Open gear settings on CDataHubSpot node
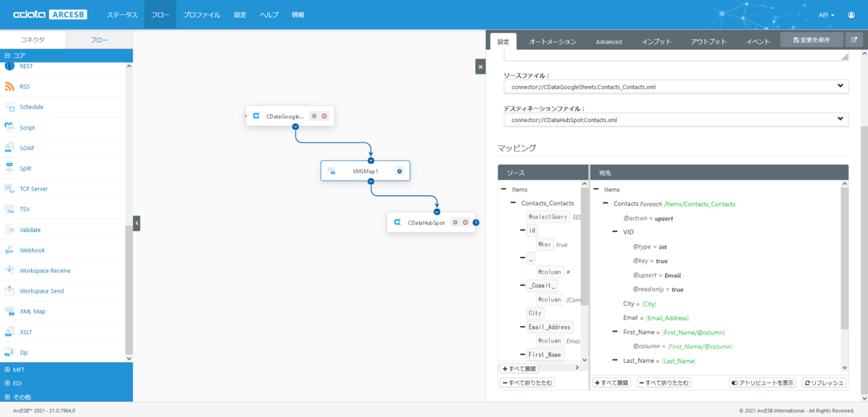Screen dimensions: 868x417 point(455,223)
